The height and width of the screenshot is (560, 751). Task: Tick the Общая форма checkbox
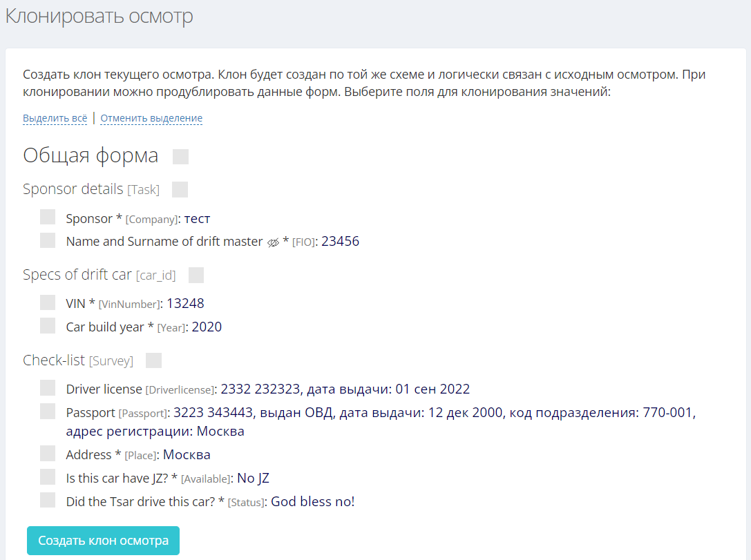point(180,157)
